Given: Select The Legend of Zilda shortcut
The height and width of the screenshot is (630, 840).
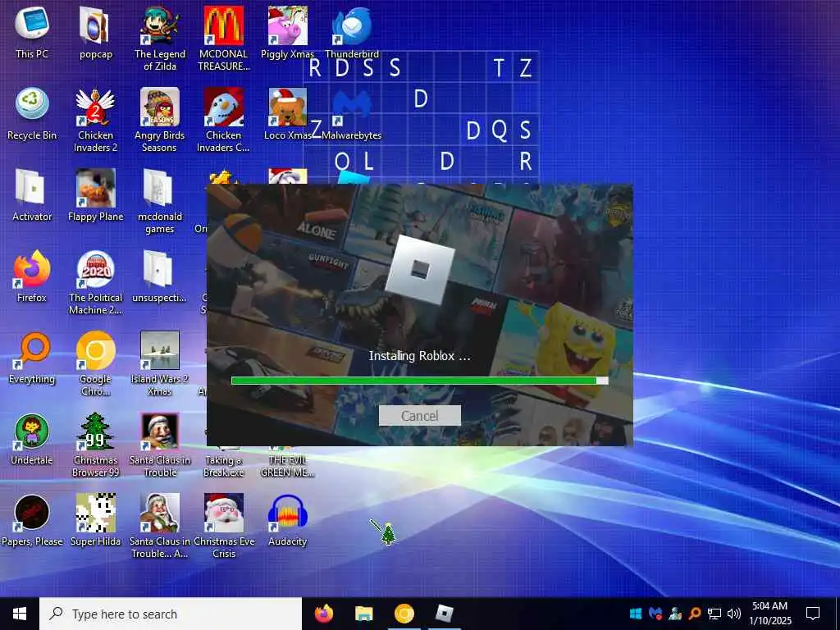Looking at the screenshot, I should (159, 38).
